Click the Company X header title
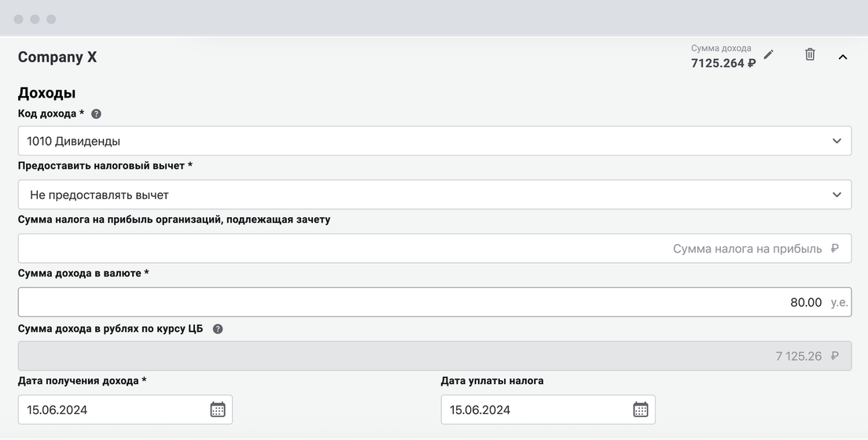 coord(57,57)
